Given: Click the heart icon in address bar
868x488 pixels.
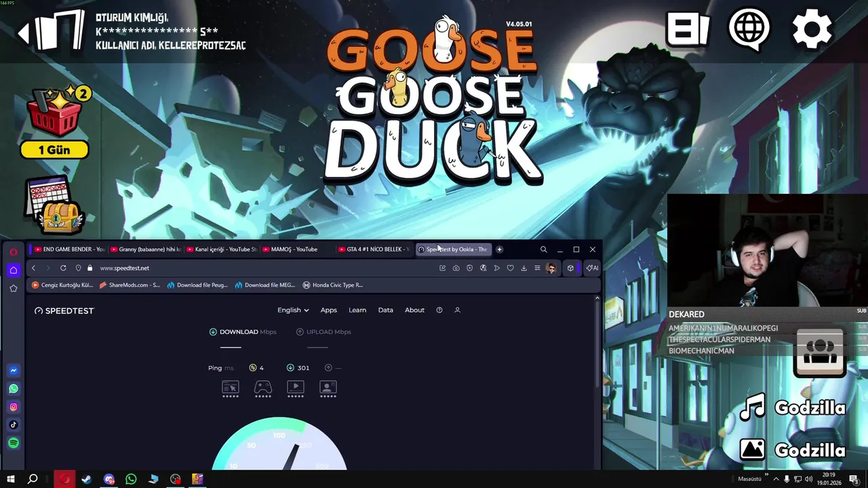Looking at the screenshot, I should [x=510, y=268].
